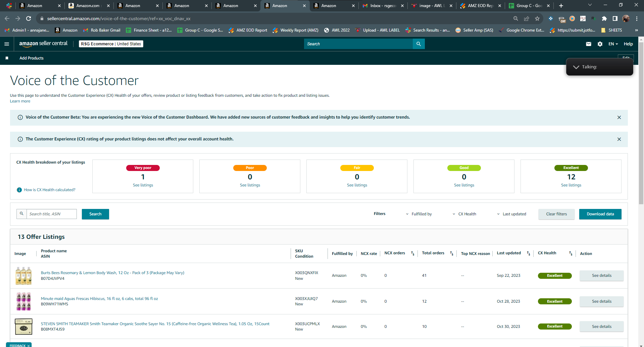
Task: Open the Minute maid Aguas Frescas Hibiscus link
Action: (99, 299)
